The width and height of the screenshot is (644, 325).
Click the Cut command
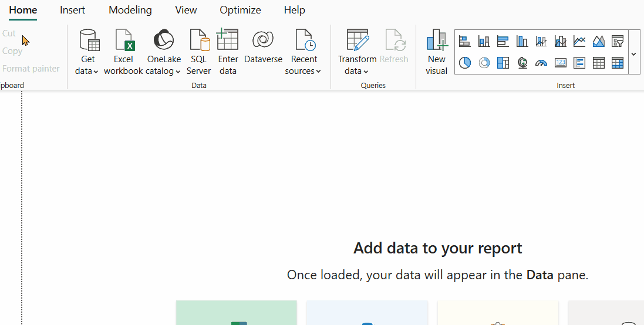pyautogui.click(x=9, y=33)
